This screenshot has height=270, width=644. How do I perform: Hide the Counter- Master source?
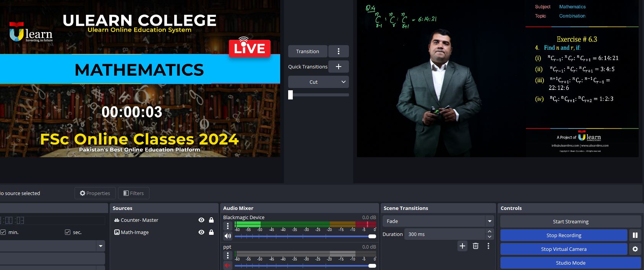(201, 220)
